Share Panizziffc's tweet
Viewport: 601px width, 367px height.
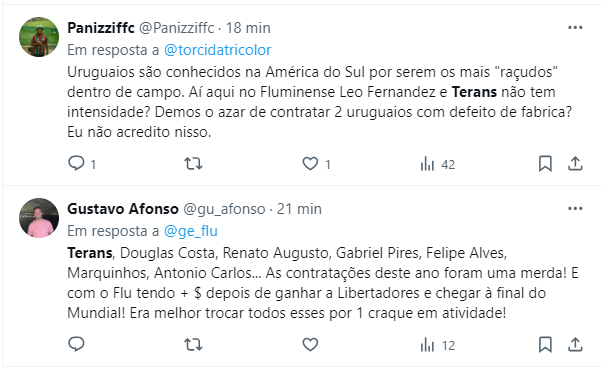tap(575, 164)
